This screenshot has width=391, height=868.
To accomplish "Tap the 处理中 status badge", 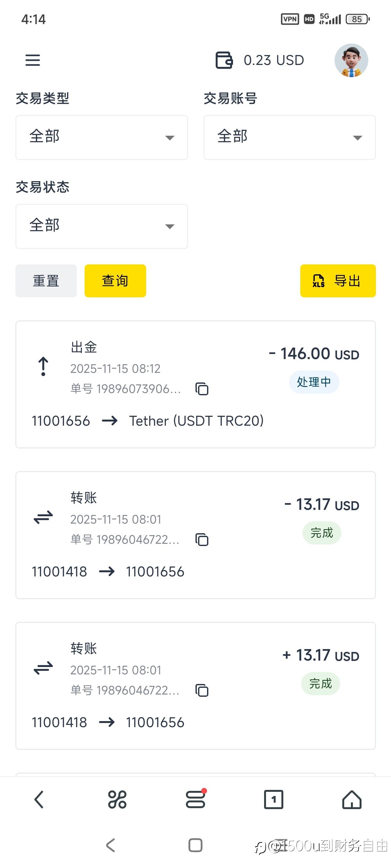I will pos(314,382).
